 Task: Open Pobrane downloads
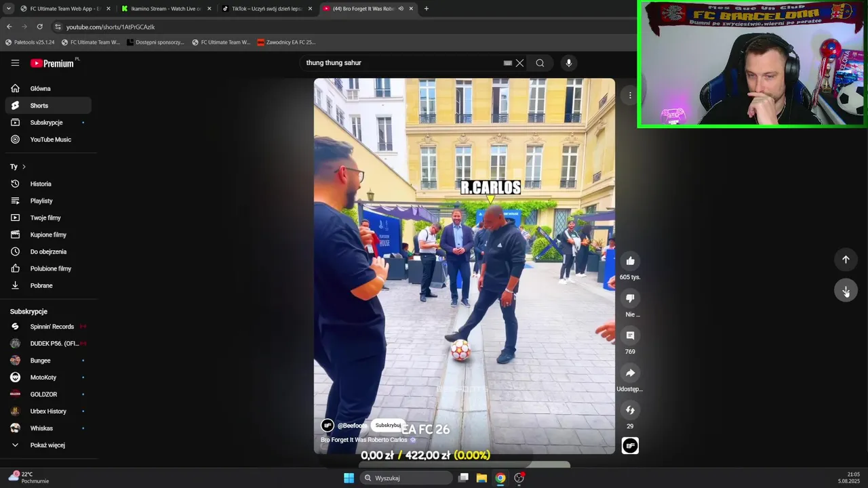[x=48, y=285]
